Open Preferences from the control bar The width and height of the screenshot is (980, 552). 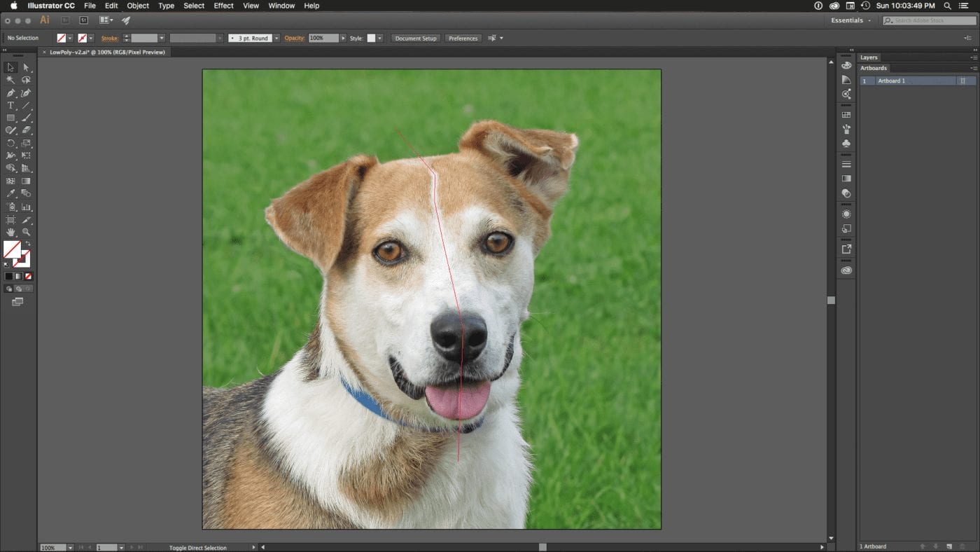[463, 39]
